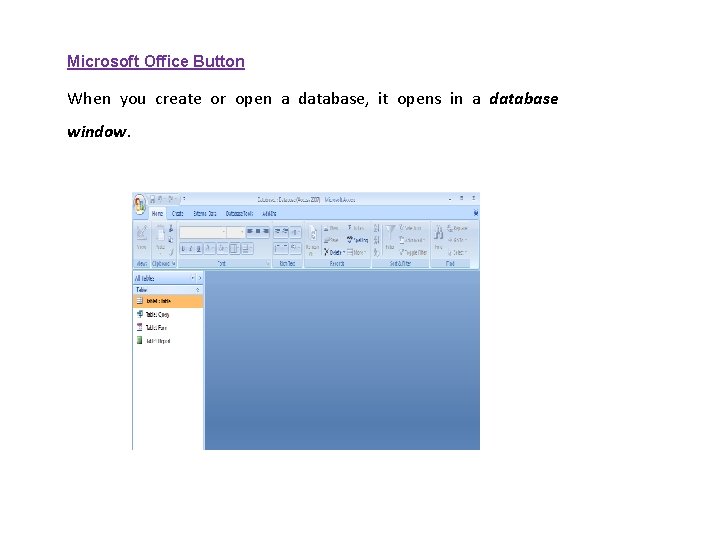The width and height of the screenshot is (720, 540).
Task: Collapse the Table1 group in navigation pane
Action: (198, 290)
